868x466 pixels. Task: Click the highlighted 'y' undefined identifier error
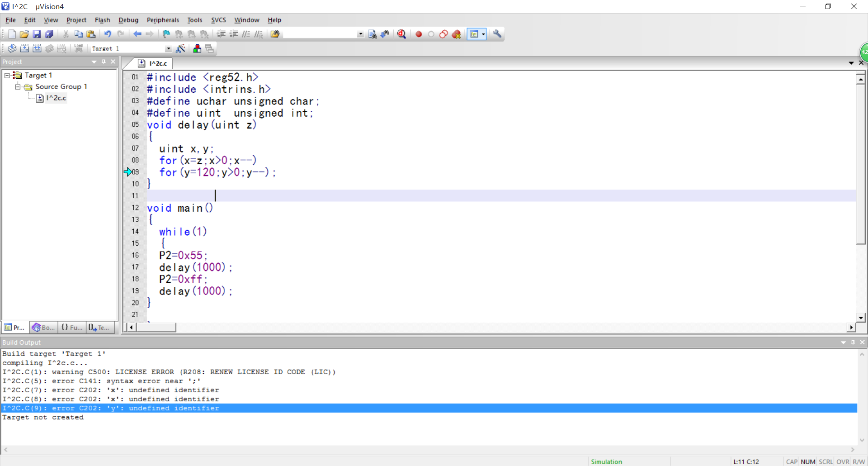coord(429,408)
